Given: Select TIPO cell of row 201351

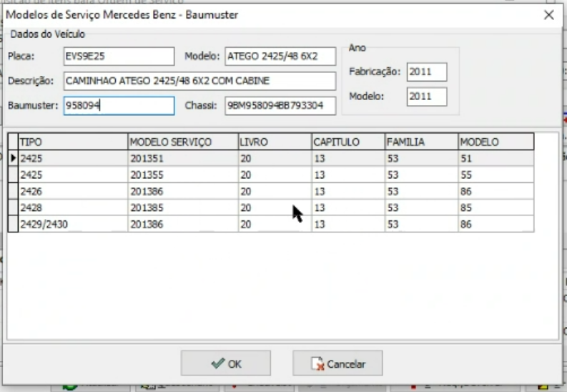Looking at the screenshot, I should pyautogui.click(x=73, y=158).
